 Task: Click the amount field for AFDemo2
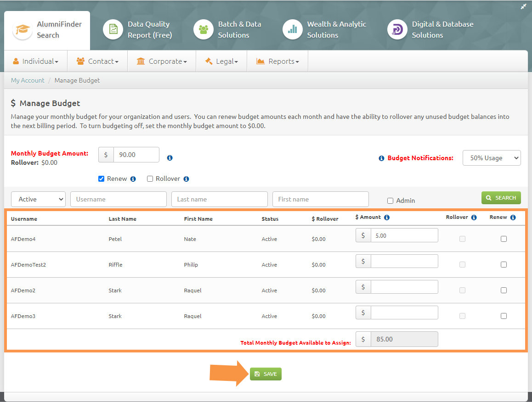click(404, 287)
